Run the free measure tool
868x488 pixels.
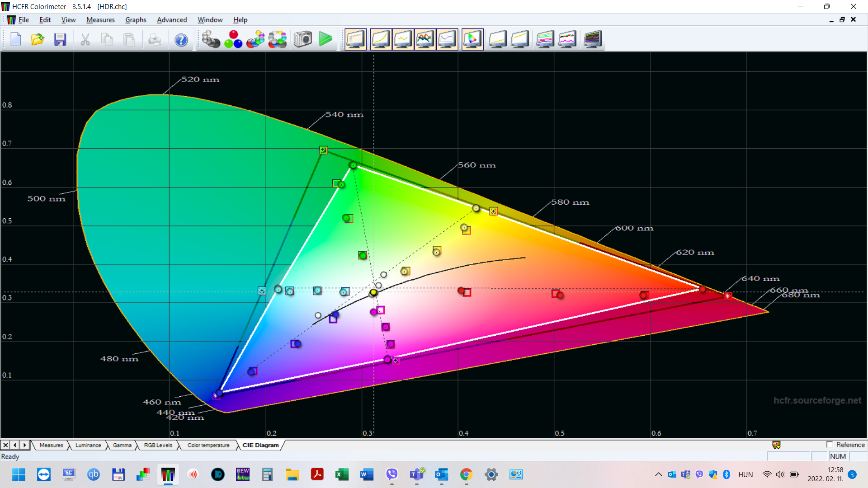click(x=278, y=39)
